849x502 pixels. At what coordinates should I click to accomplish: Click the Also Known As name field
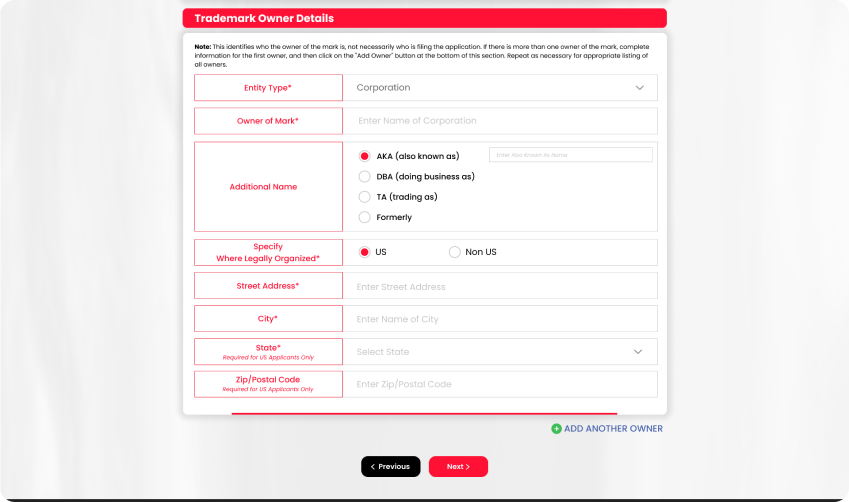pos(570,155)
